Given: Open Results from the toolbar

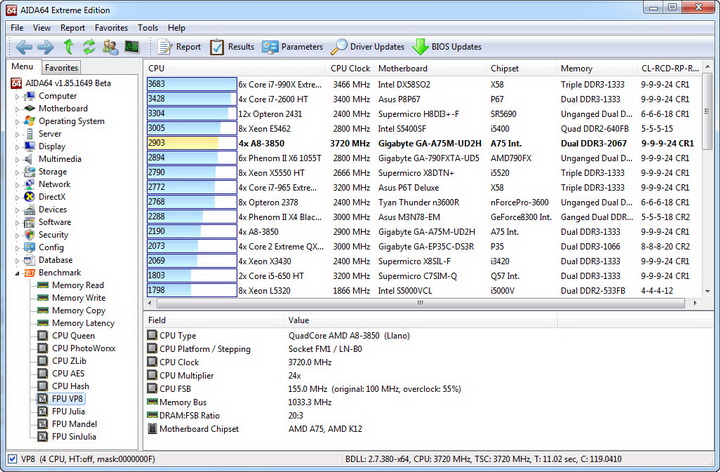Looking at the screenshot, I should [x=232, y=47].
